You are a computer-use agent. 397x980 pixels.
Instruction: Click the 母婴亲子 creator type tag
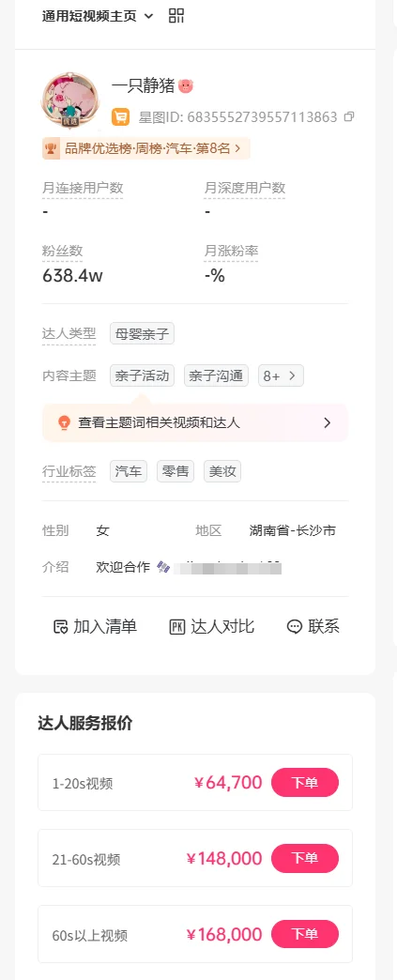click(142, 334)
